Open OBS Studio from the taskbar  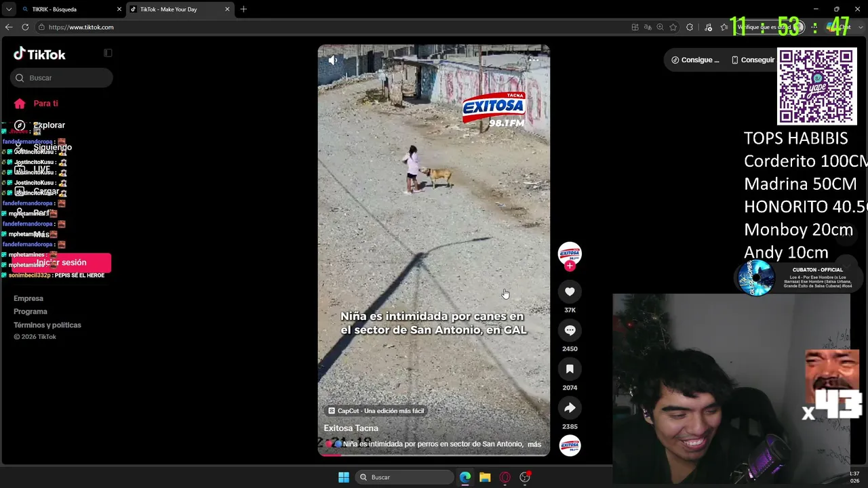525,477
